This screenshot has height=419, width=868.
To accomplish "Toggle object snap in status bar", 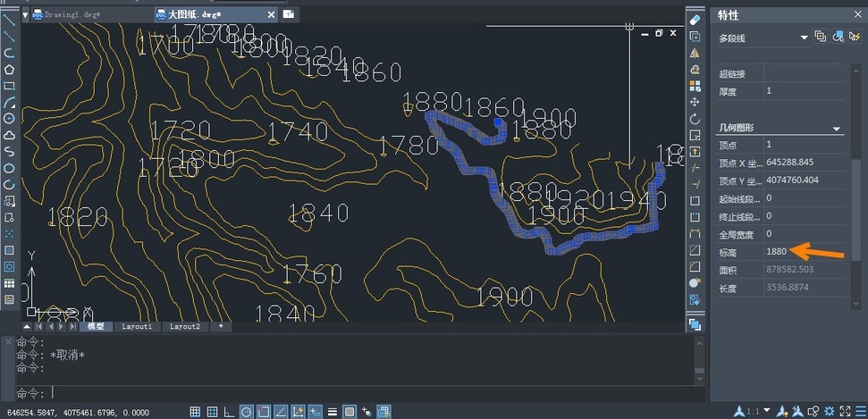I will tap(264, 411).
